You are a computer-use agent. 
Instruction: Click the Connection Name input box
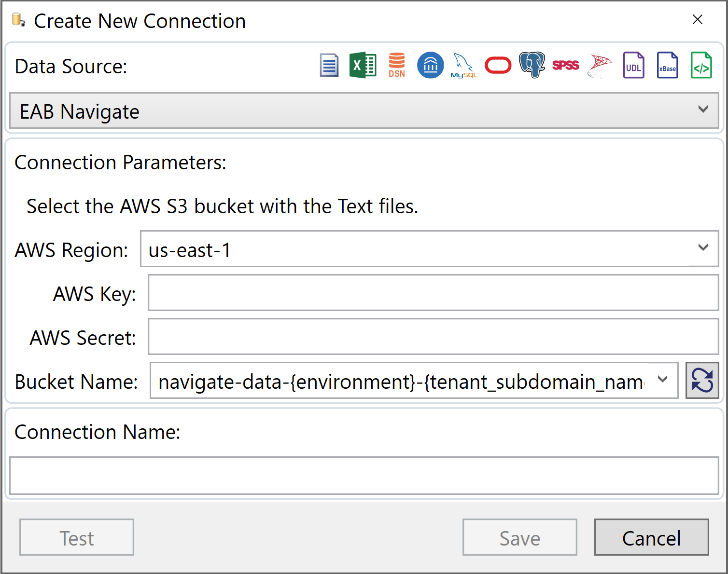click(364, 476)
